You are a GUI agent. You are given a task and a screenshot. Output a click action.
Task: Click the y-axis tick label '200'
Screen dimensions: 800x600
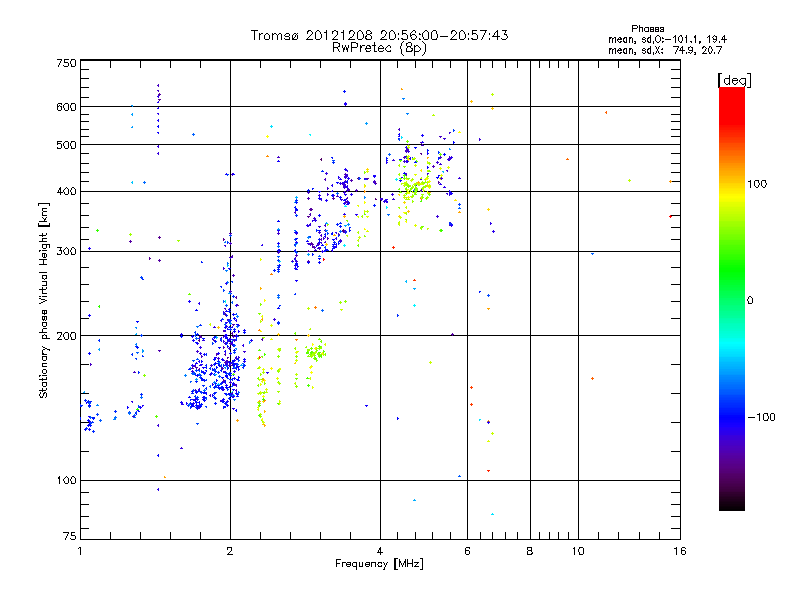[66, 336]
